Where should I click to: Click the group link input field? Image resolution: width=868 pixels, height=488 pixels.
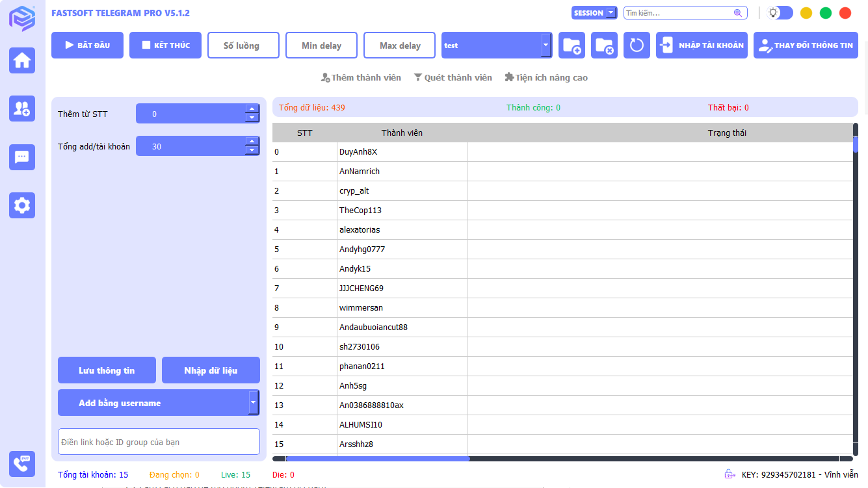point(159,441)
